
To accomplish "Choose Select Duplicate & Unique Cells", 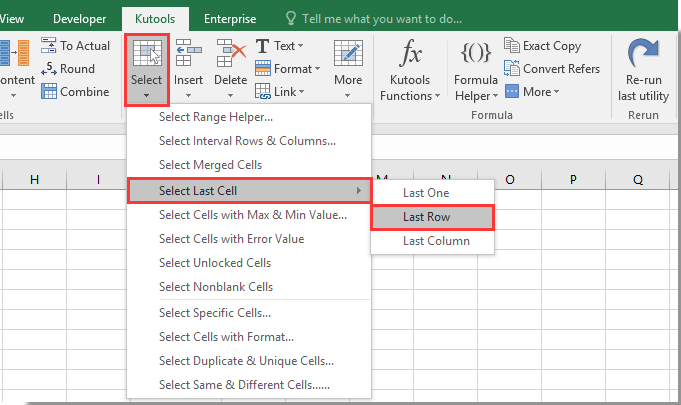I will click(249, 361).
